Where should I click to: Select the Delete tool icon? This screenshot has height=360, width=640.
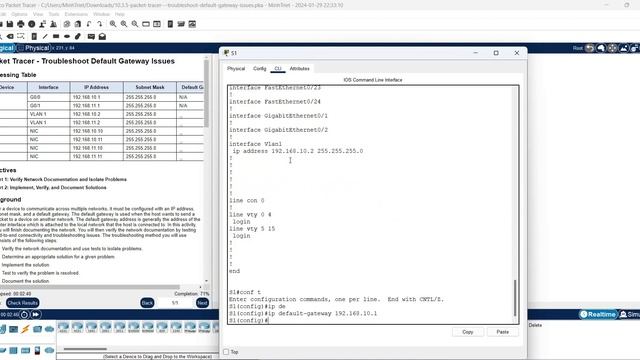click(10, 37)
